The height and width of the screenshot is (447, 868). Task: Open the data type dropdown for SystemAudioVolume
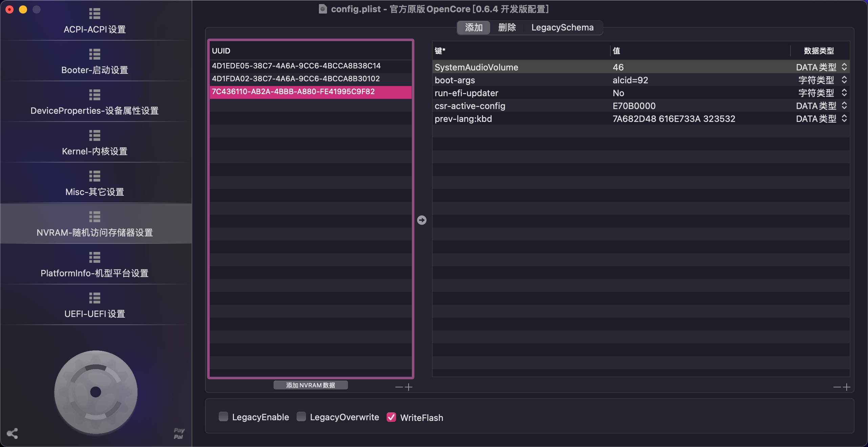pos(845,67)
